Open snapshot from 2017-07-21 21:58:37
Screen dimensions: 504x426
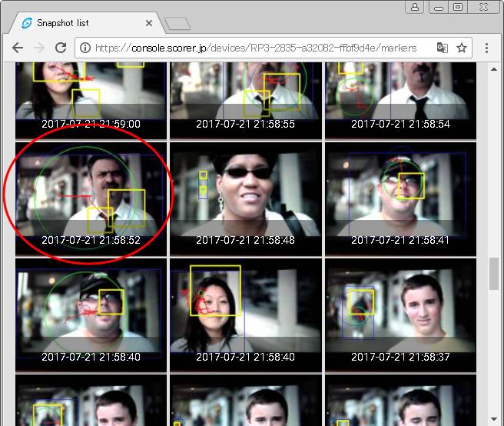click(400, 315)
